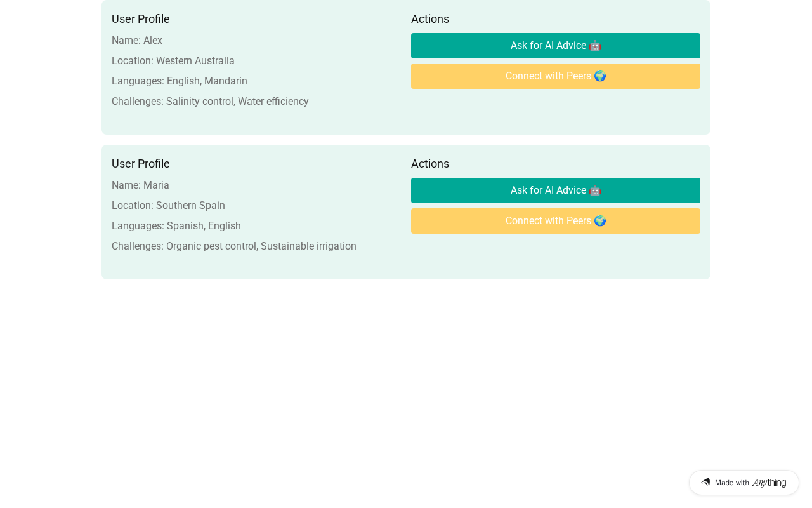Click robot emoji on Alex's AI Advice button
812x508 pixels.
[595, 46]
